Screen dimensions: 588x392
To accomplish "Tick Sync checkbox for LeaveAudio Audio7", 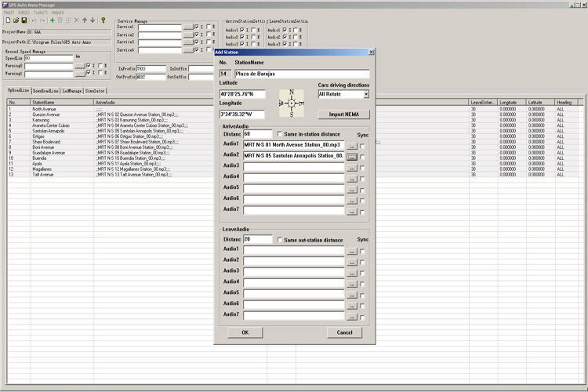I will point(362,318).
